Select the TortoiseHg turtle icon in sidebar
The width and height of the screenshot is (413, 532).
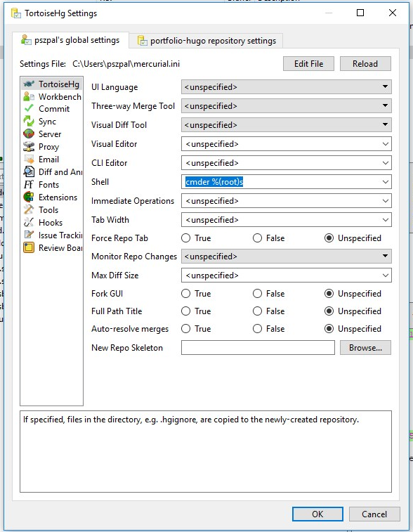[x=29, y=84]
